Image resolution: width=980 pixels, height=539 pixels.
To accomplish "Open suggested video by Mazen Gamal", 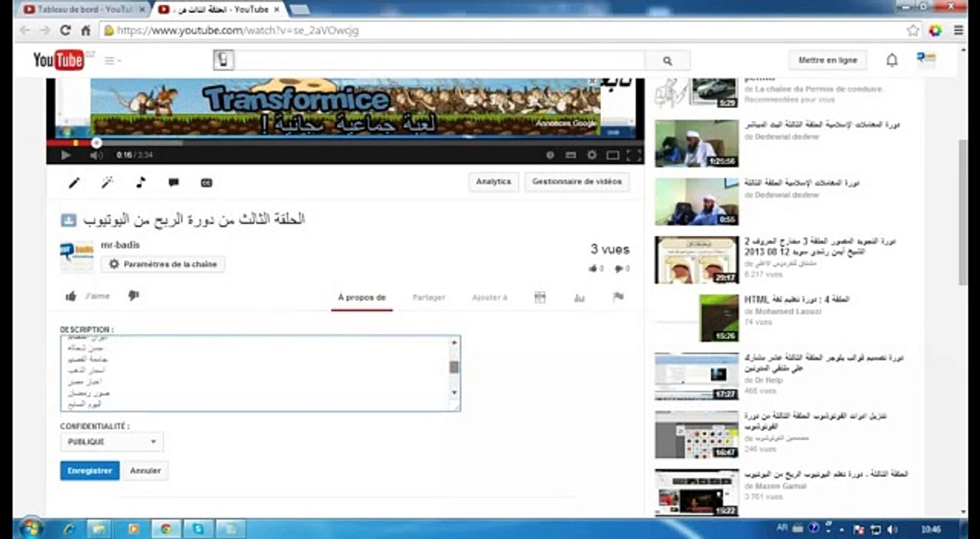I will (696, 493).
